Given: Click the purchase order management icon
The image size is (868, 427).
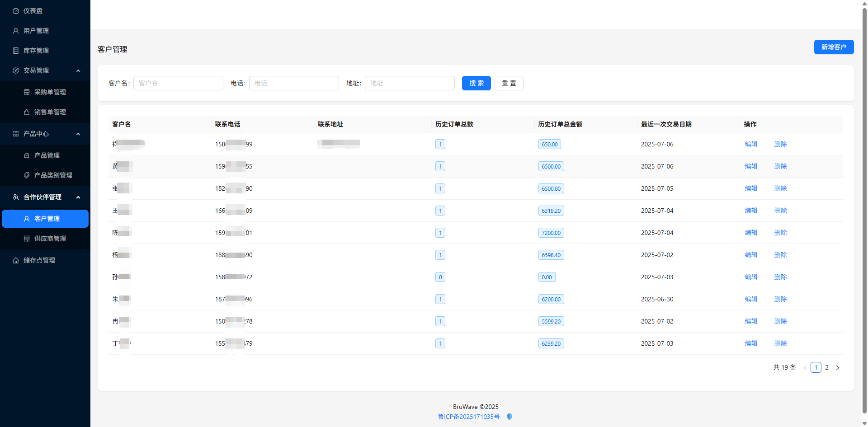Looking at the screenshot, I should click(27, 92).
